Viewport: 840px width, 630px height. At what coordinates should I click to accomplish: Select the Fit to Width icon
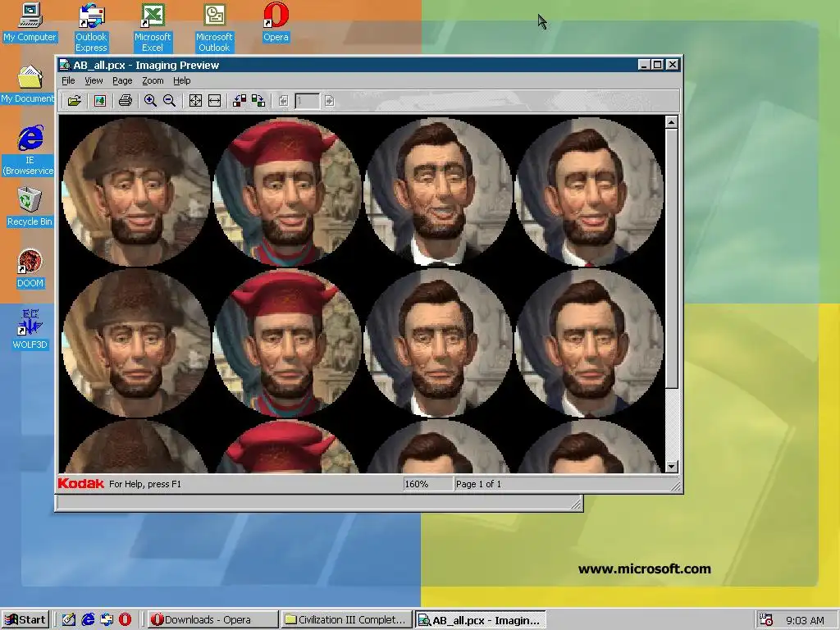214,101
